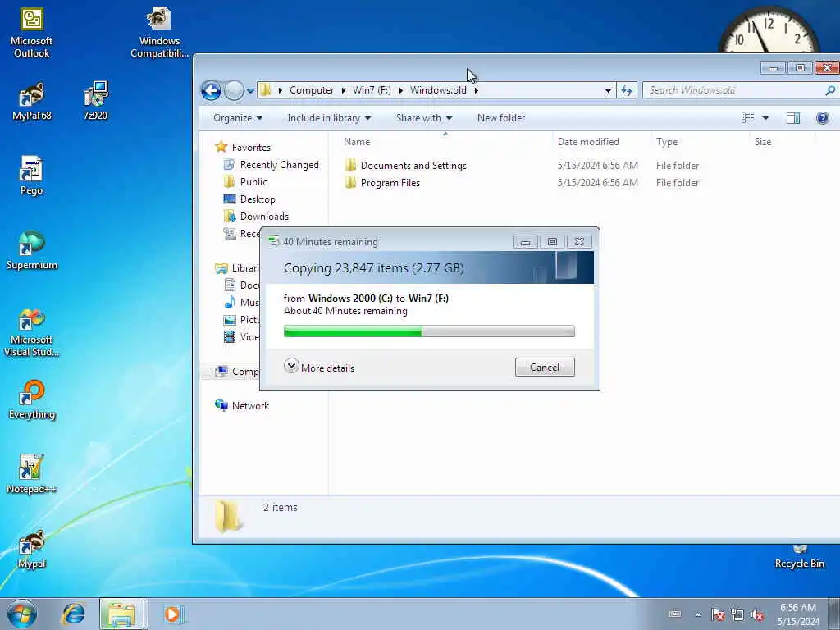Image resolution: width=840 pixels, height=630 pixels.
Task: Minimize the copy progress dialog
Action: pos(525,242)
